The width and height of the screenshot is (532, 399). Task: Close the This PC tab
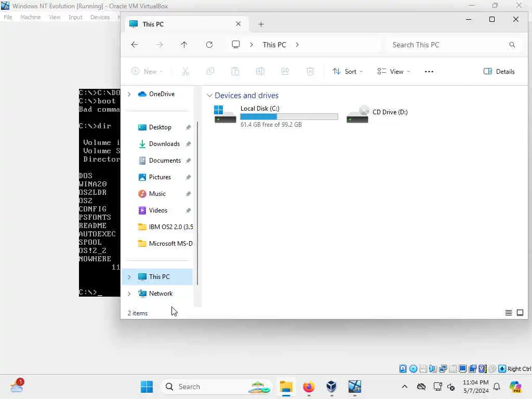[238, 24]
